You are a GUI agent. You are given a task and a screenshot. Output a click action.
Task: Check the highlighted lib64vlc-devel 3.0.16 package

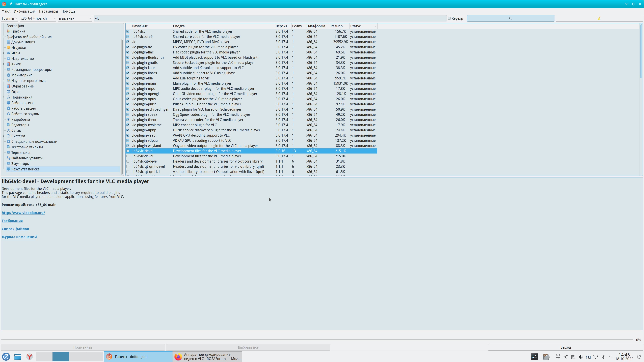pyautogui.click(x=128, y=151)
